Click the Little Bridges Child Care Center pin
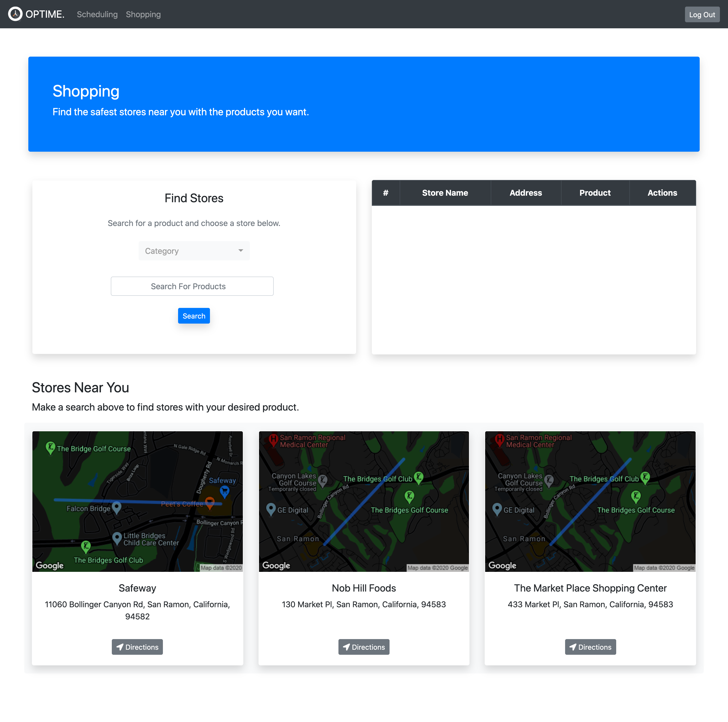Screen dimensions: 728x722 click(x=117, y=538)
